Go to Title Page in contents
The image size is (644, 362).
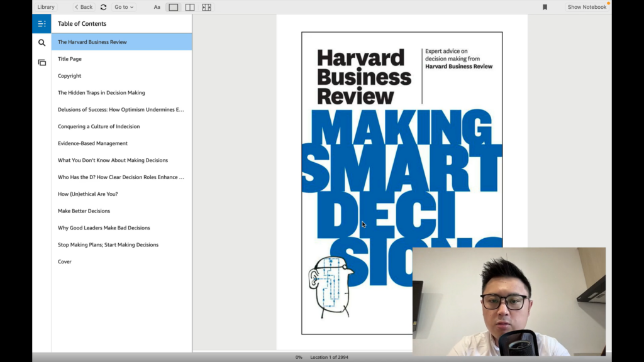pyautogui.click(x=121, y=58)
